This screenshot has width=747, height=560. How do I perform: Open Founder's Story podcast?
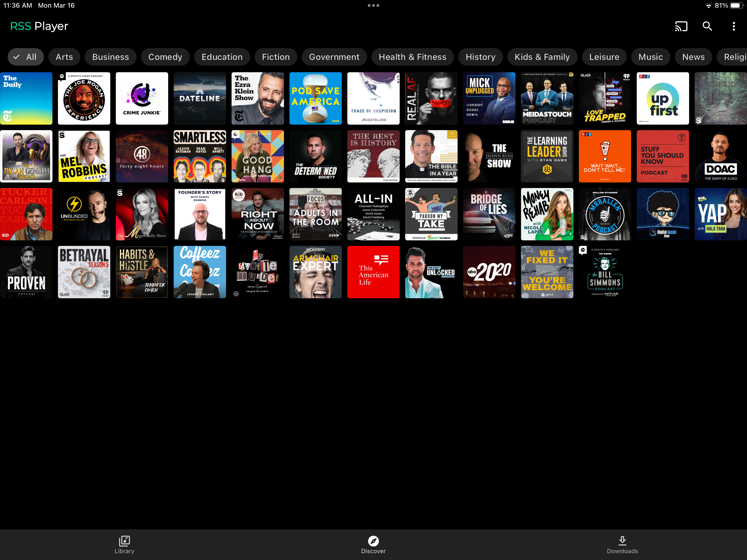(x=200, y=214)
